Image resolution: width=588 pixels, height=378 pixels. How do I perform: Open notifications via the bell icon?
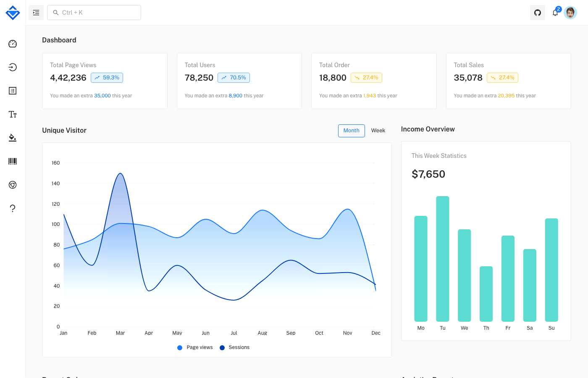click(555, 13)
